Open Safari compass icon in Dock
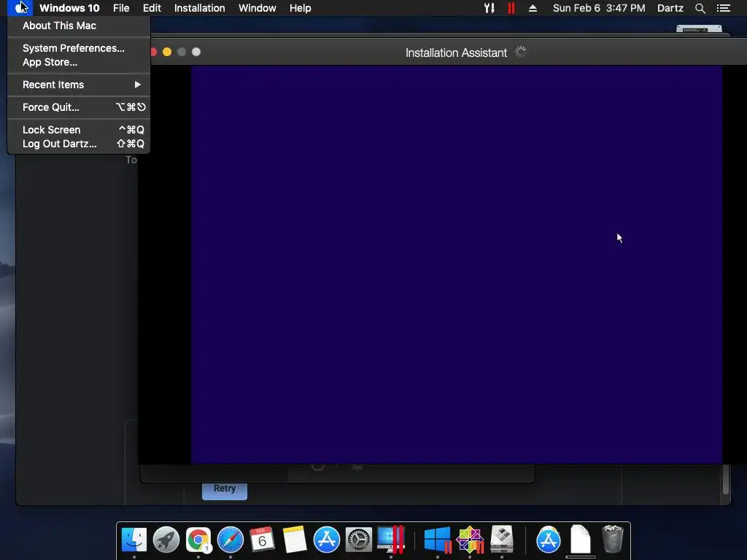Image resolution: width=747 pixels, height=560 pixels. click(231, 540)
